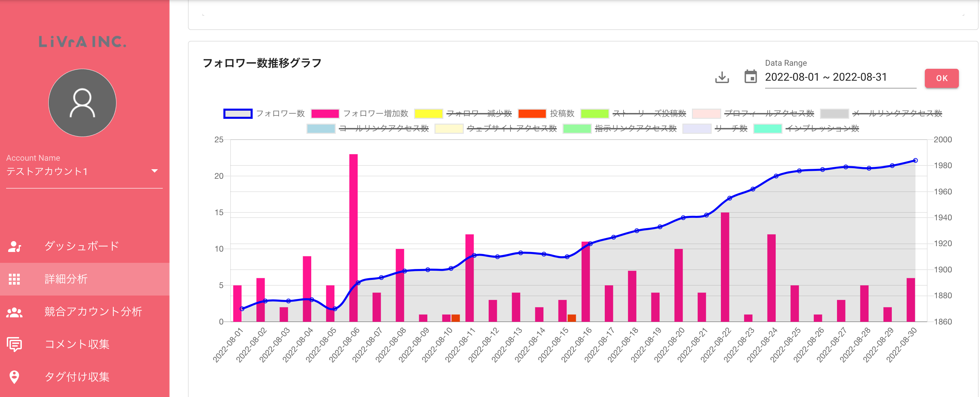Click the download graph icon

722,78
